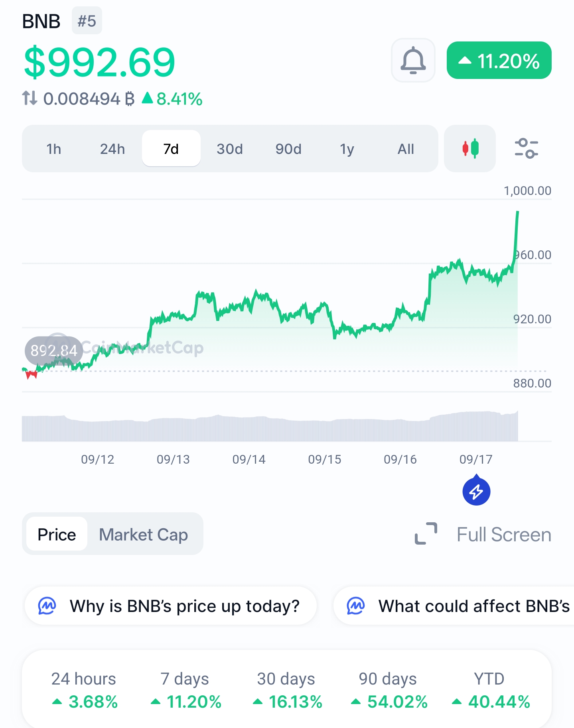Image resolution: width=574 pixels, height=728 pixels.
Task: Tap the Full Screen expand icon
Action: 426,533
